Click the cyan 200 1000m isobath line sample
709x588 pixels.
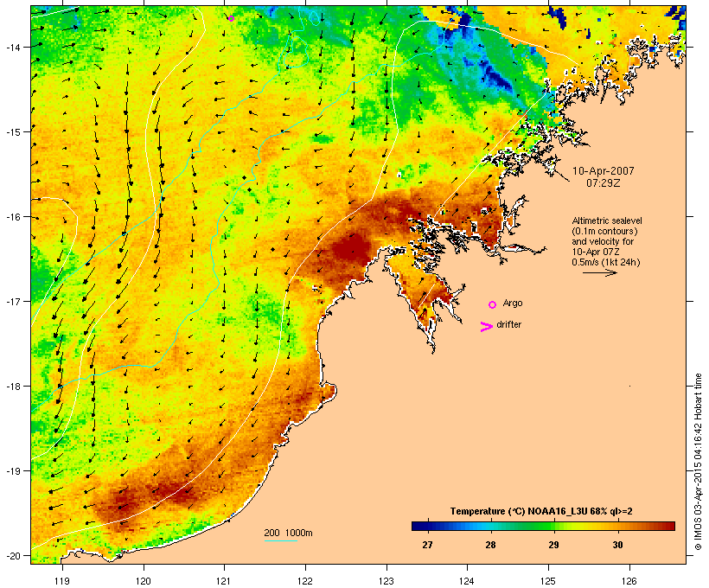pyautogui.click(x=281, y=540)
